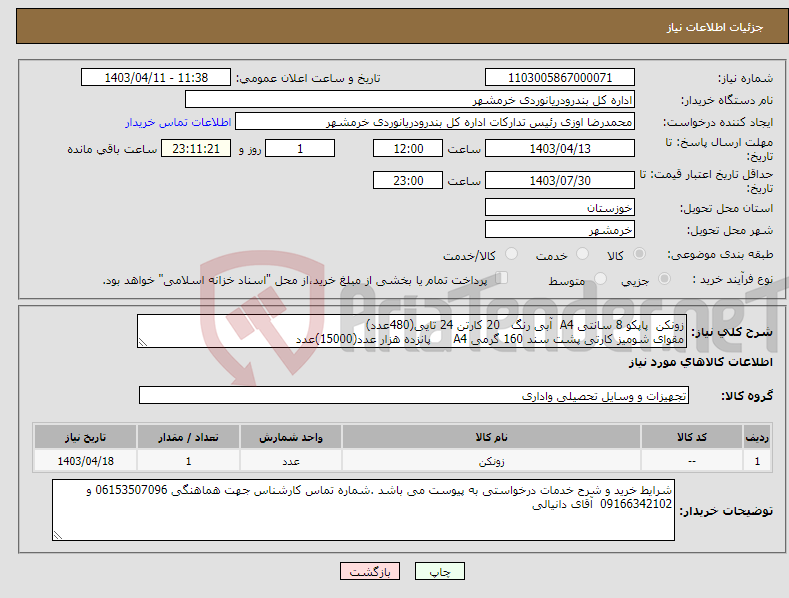The width and height of the screenshot is (789, 598).
Task: Click the province field خوزستان
Action: coord(560,207)
